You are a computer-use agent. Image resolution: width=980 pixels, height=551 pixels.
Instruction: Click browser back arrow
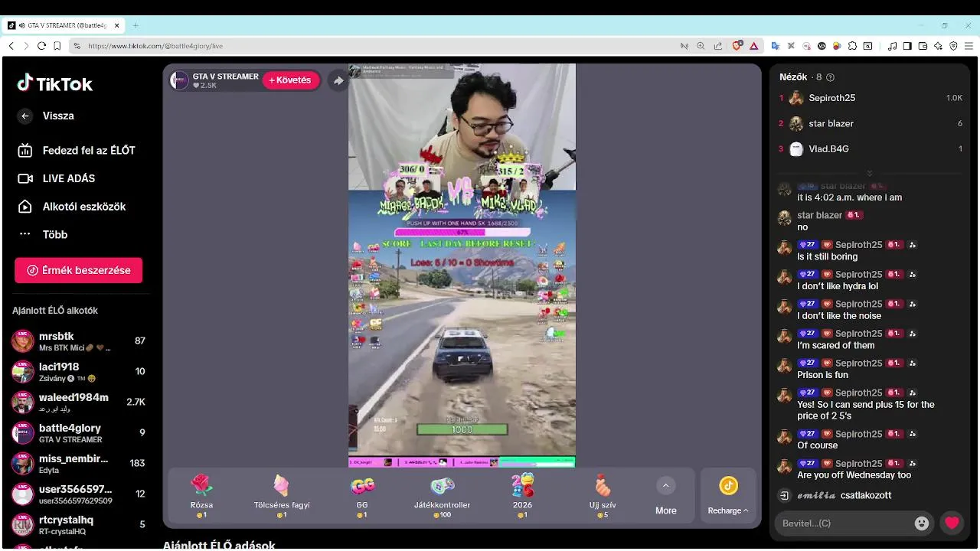[11, 46]
